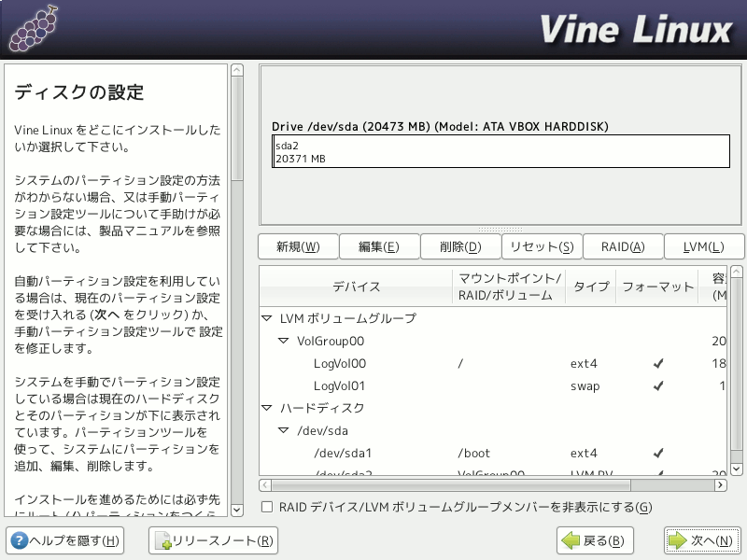Sort by フォーマット column header
This screenshot has width=747, height=560.
click(657, 287)
